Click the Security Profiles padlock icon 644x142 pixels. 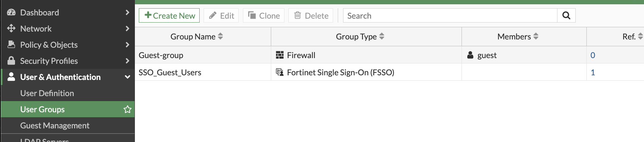[11, 61]
